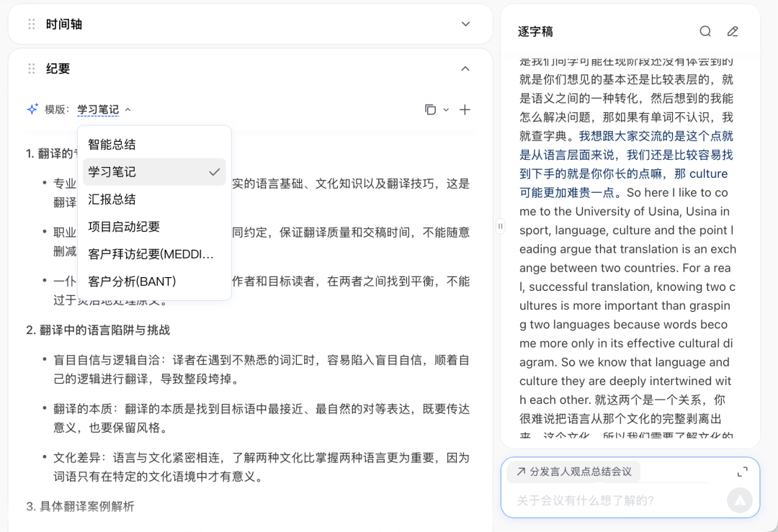Viewport: 778px width, 532px height.
Task: Open the arrow dropdown next to copy icon
Action: [446, 110]
